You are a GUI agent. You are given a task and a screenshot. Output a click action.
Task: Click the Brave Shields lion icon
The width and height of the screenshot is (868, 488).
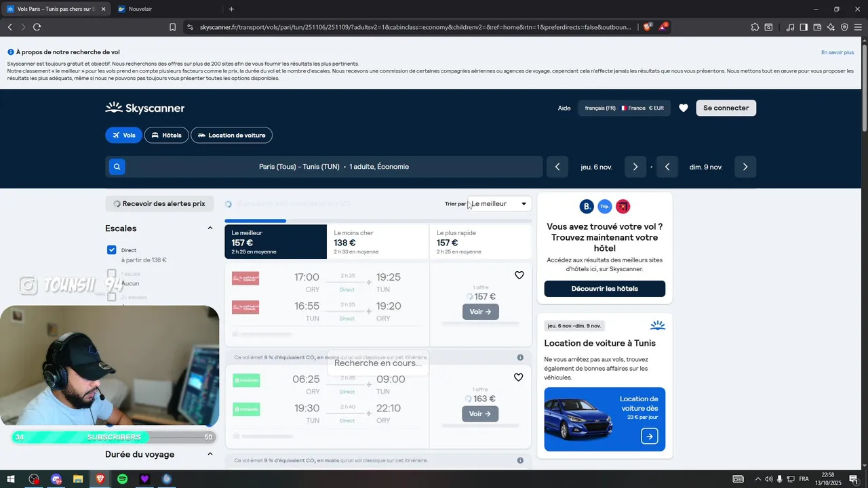(x=647, y=27)
